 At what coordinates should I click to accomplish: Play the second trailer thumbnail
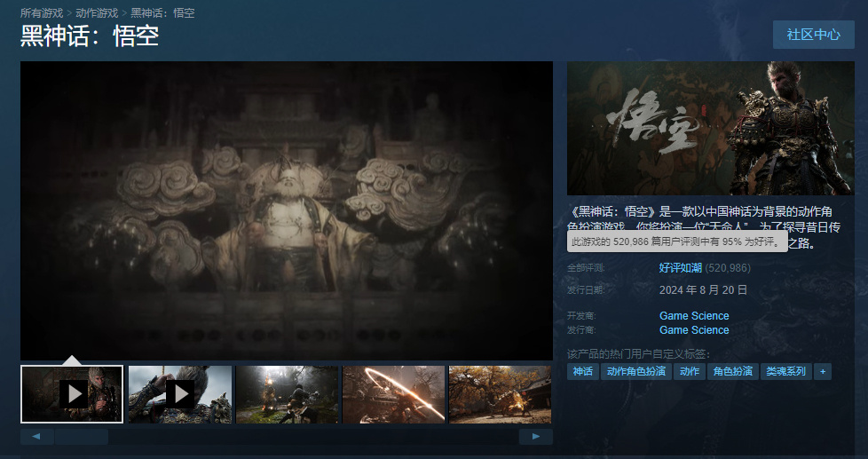[x=180, y=394]
